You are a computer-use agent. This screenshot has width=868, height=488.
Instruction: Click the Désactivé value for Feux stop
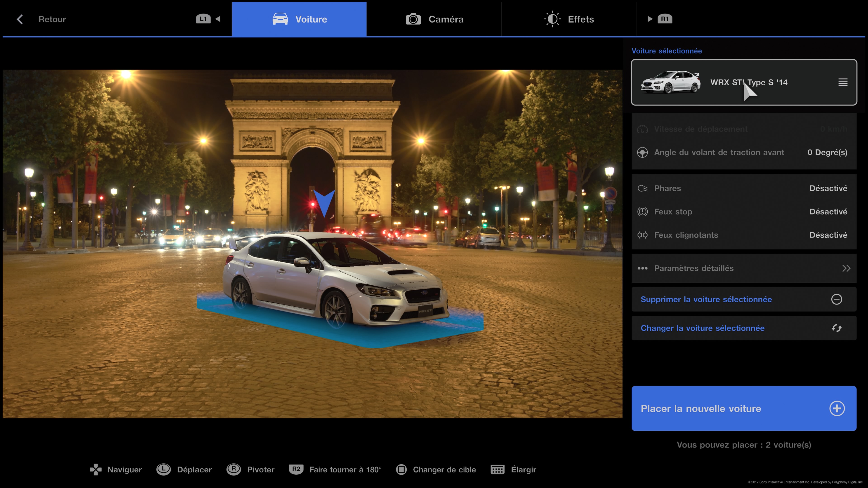828,211
